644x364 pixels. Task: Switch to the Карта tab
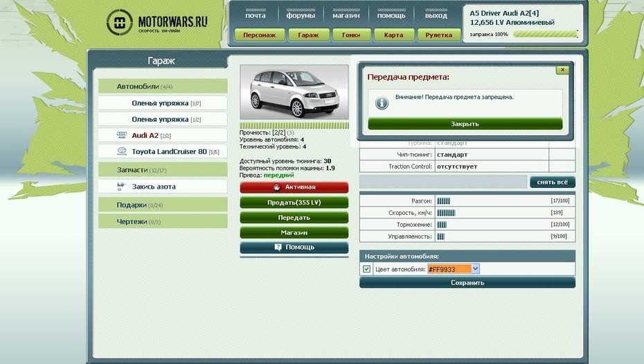click(x=393, y=35)
